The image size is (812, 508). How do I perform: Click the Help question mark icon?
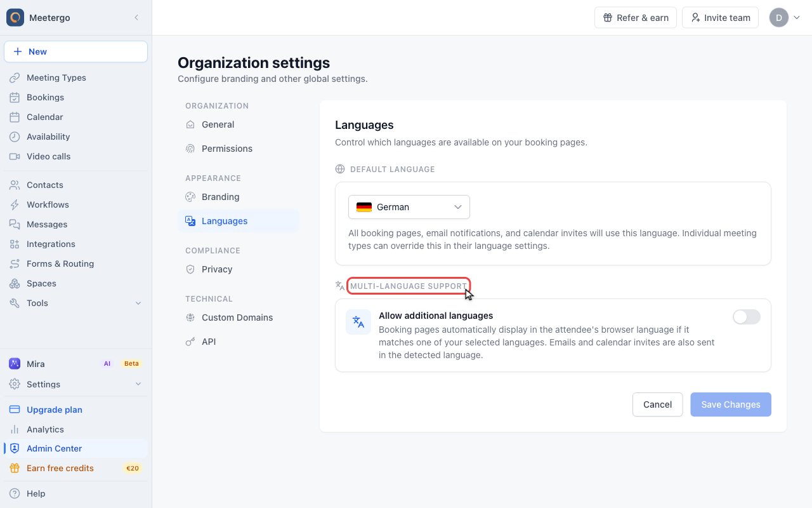pos(15,493)
